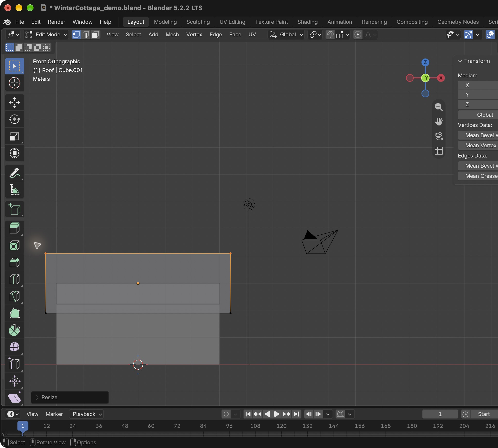Image resolution: width=498 pixels, height=448 pixels.
Task: Set selection mode to extend
Action: (x=19, y=47)
